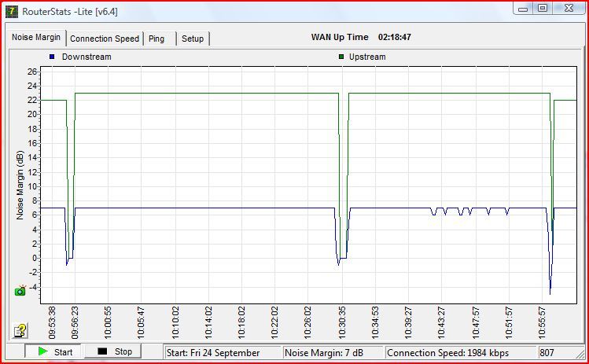Minimize the RouterStats window

click(525, 8)
